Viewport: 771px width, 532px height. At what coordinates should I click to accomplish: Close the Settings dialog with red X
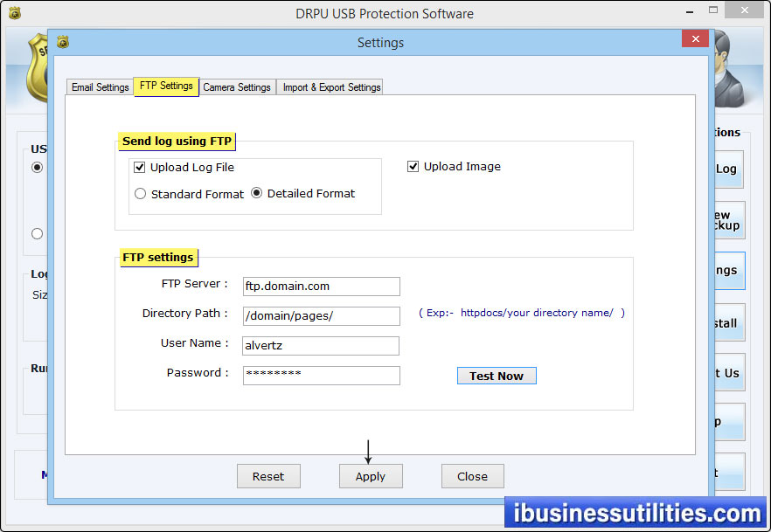[x=695, y=38]
